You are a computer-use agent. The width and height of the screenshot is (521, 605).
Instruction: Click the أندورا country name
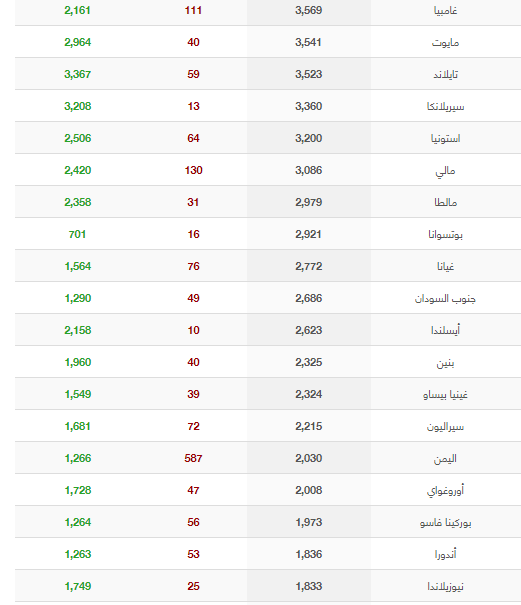[x=445, y=554]
